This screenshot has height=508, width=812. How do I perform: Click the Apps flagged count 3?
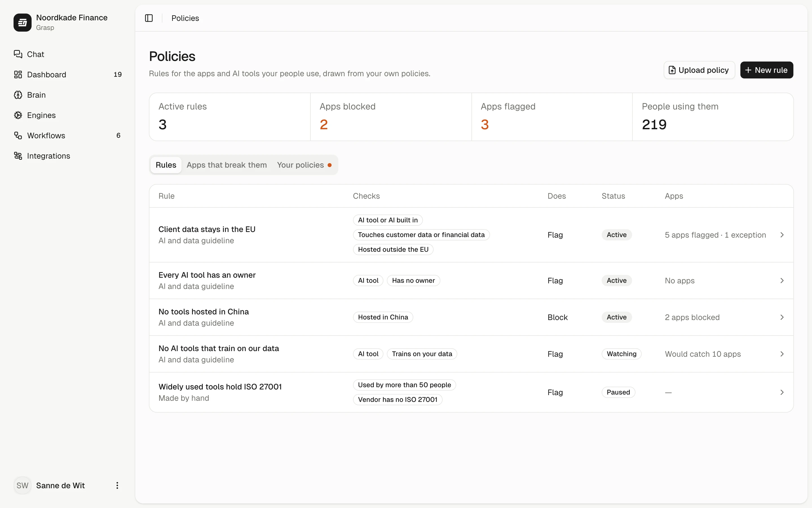pos(484,125)
